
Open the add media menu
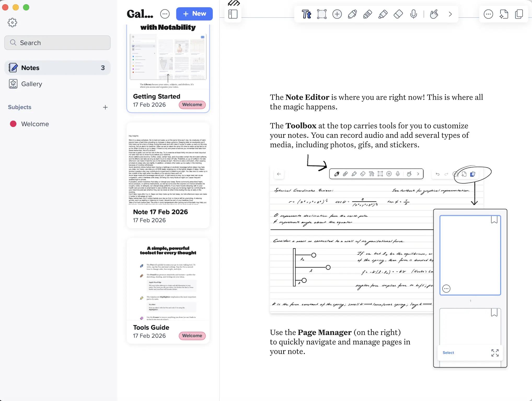click(337, 14)
